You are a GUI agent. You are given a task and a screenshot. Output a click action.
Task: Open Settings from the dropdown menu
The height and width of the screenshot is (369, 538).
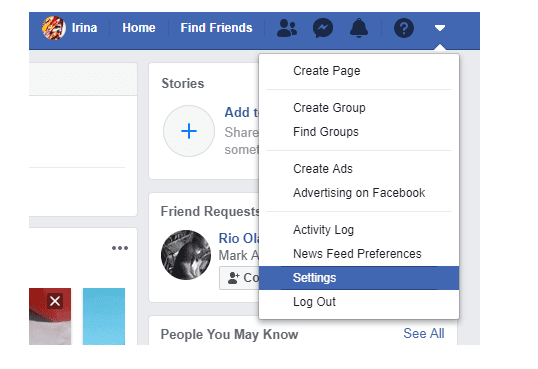point(359,278)
